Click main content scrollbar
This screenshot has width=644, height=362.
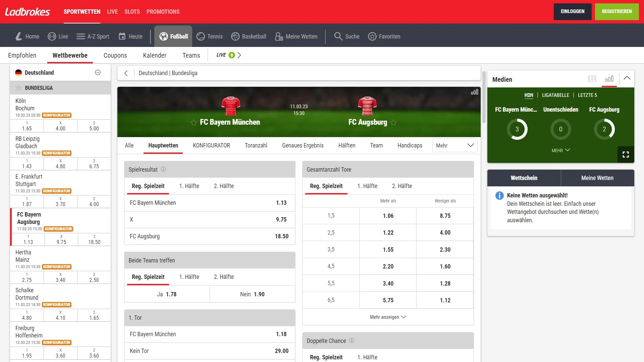click(484, 97)
